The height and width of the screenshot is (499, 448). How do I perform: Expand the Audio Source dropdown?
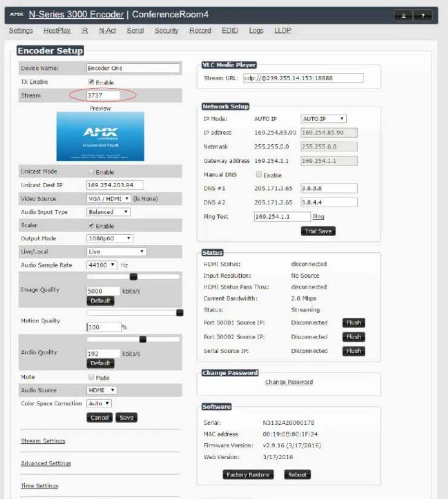click(101, 390)
